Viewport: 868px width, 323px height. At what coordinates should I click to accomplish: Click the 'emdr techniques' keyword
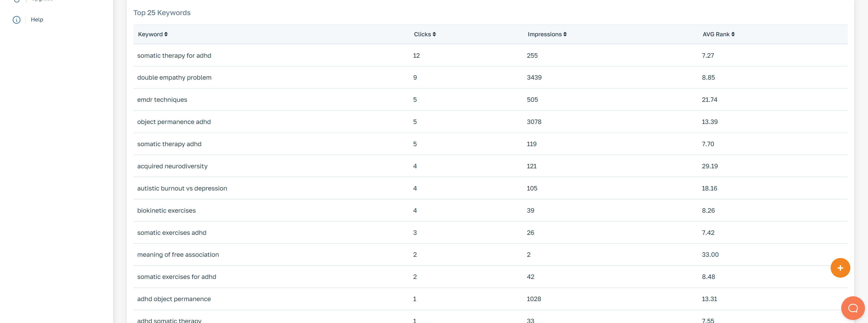[162, 100]
